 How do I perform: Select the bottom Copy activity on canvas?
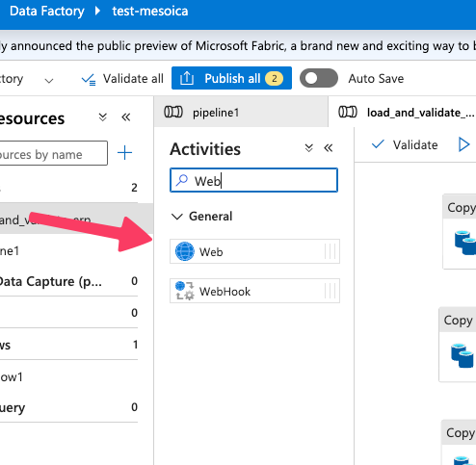(459, 442)
